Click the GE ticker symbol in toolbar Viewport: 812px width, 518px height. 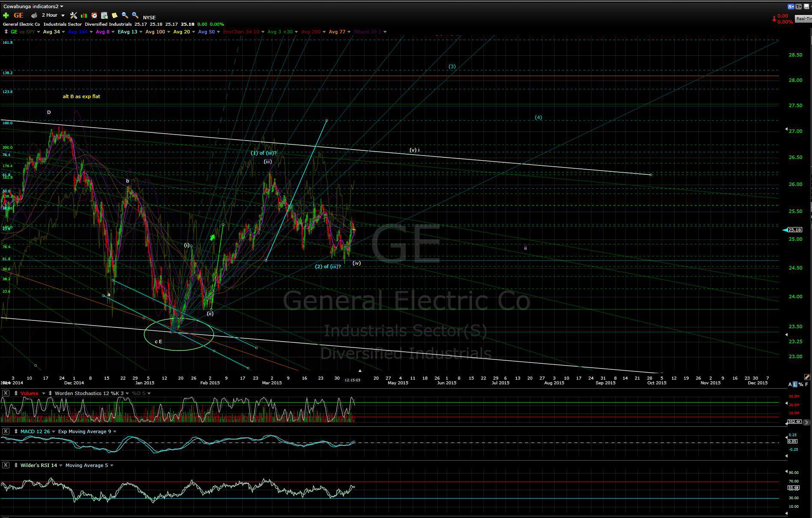pyautogui.click(x=18, y=15)
